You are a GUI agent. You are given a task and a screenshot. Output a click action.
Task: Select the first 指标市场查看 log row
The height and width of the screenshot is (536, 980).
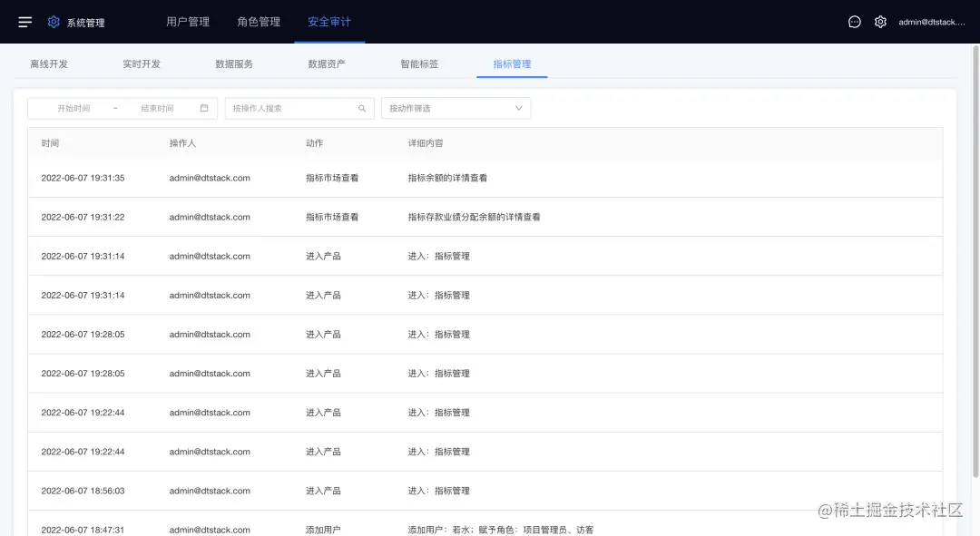click(x=363, y=178)
